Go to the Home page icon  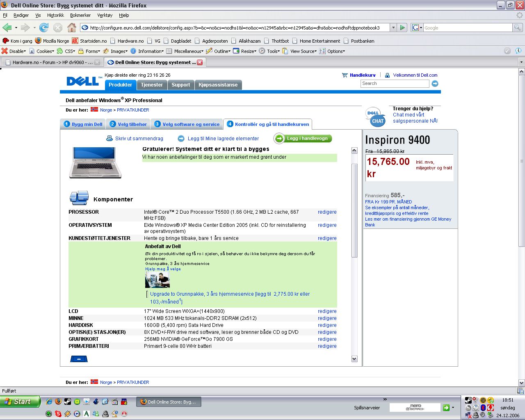tap(72, 27)
